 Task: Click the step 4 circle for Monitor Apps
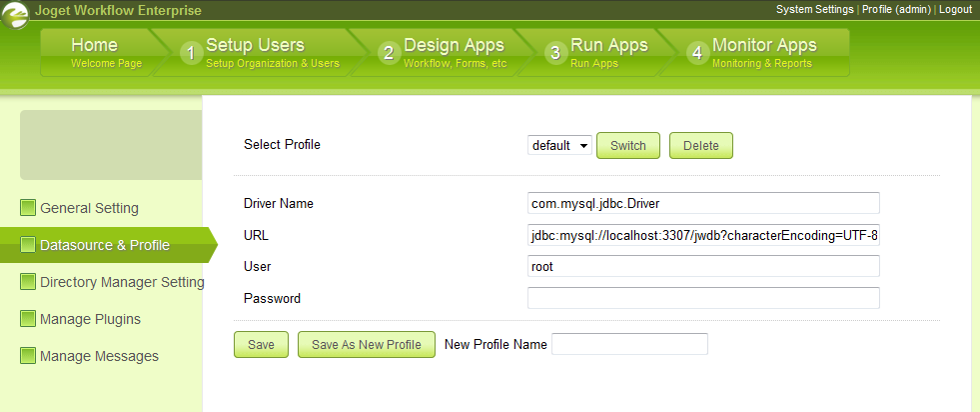tap(697, 53)
